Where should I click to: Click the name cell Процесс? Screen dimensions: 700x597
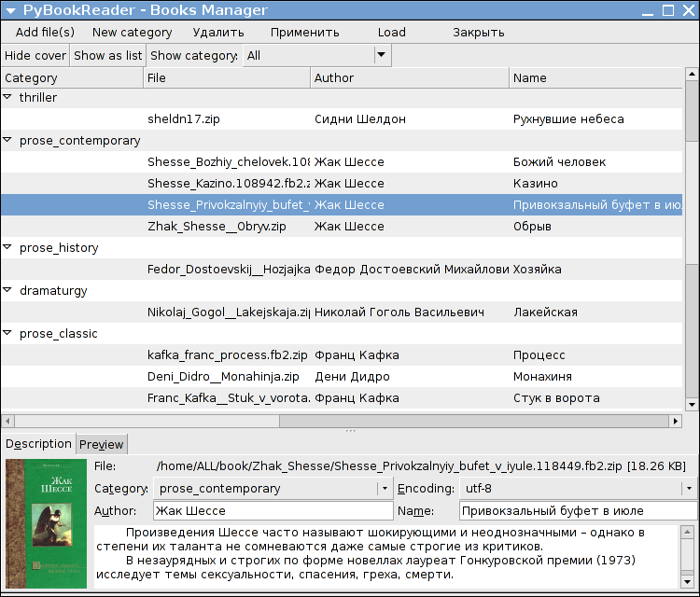coord(539,355)
